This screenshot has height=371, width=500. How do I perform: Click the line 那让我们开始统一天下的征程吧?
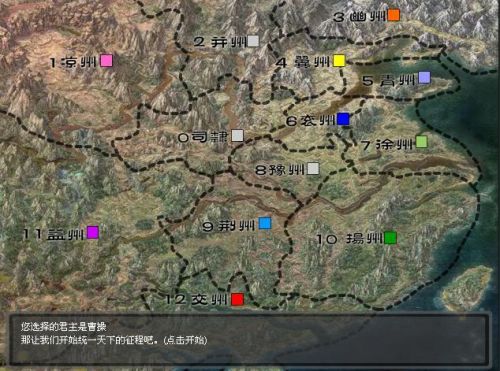[89, 340]
